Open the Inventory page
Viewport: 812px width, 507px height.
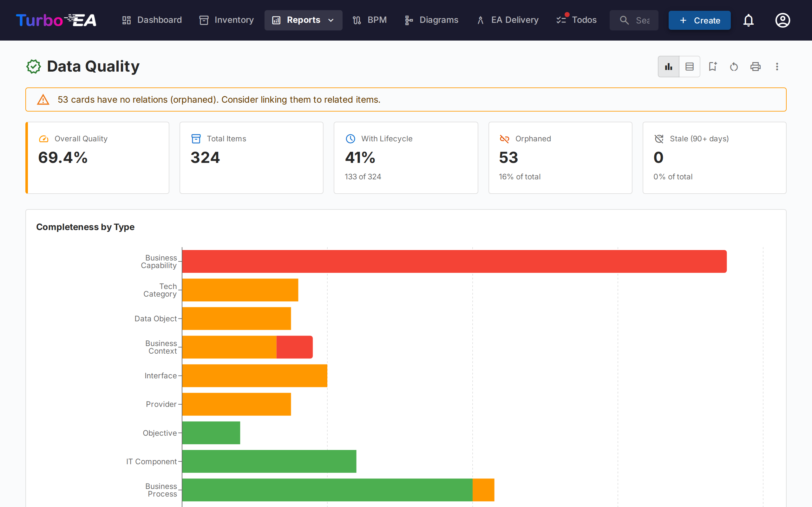coord(226,20)
